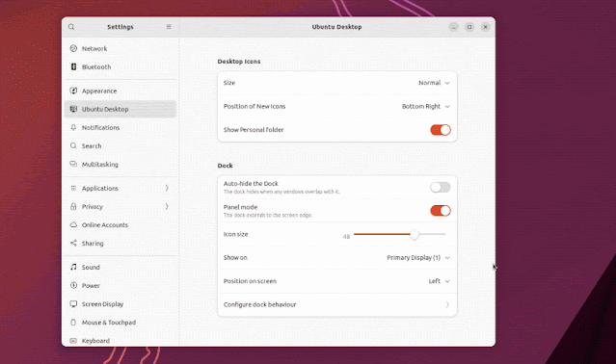
Task: Click the Keyboard icon in sidebar
Action: (73, 341)
